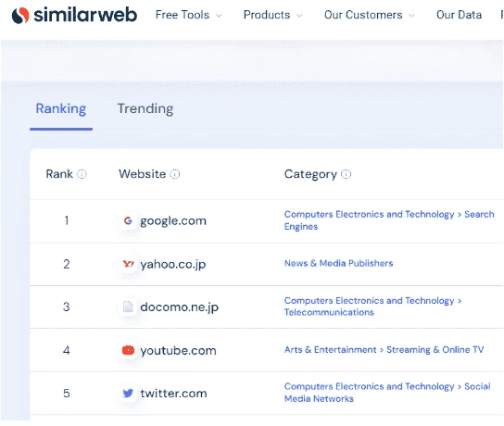The width and height of the screenshot is (504, 426).
Task: Open the twitter.com website link
Action: coord(173,394)
